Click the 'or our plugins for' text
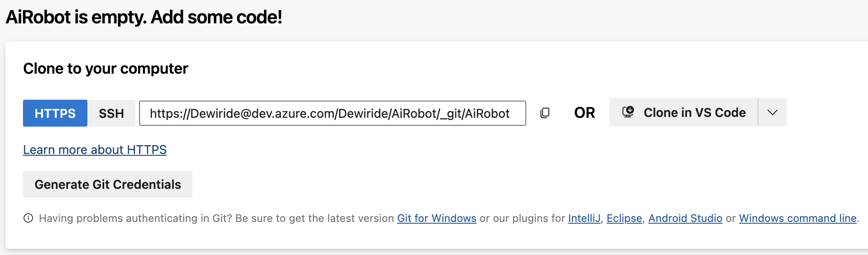This screenshot has height=255, width=868. [x=522, y=218]
